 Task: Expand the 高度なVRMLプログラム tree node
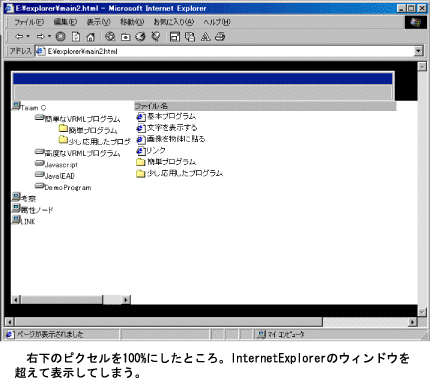[x=78, y=153]
